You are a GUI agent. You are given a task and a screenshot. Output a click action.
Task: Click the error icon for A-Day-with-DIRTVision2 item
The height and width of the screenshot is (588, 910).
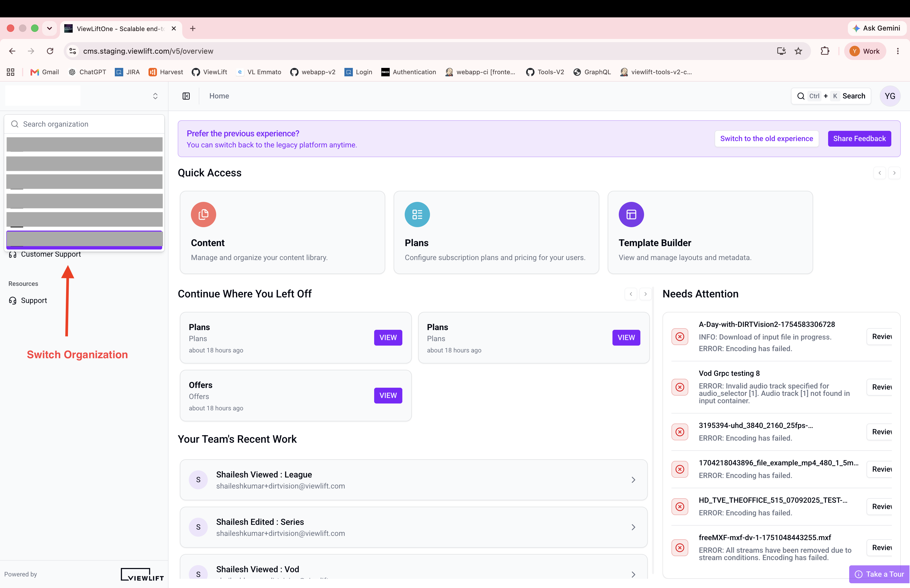[x=680, y=336]
